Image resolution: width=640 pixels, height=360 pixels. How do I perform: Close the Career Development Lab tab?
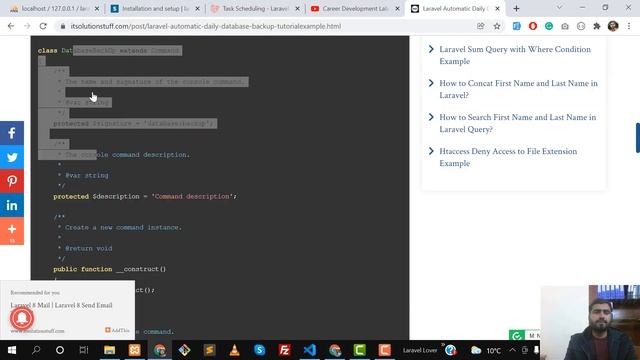coord(397,9)
